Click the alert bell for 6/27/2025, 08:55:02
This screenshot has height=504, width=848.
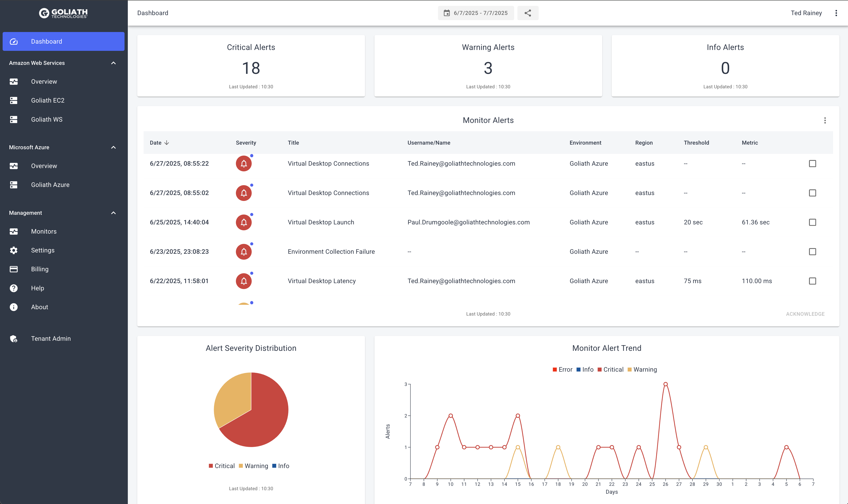[244, 193]
